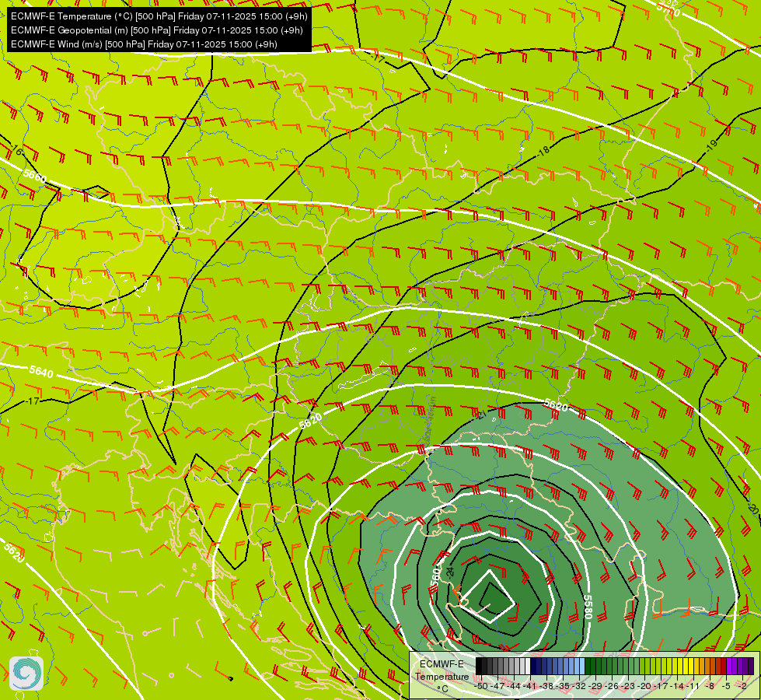Click the darkest purple last swatch of the scale
761x700 pixels.
click(x=751, y=666)
